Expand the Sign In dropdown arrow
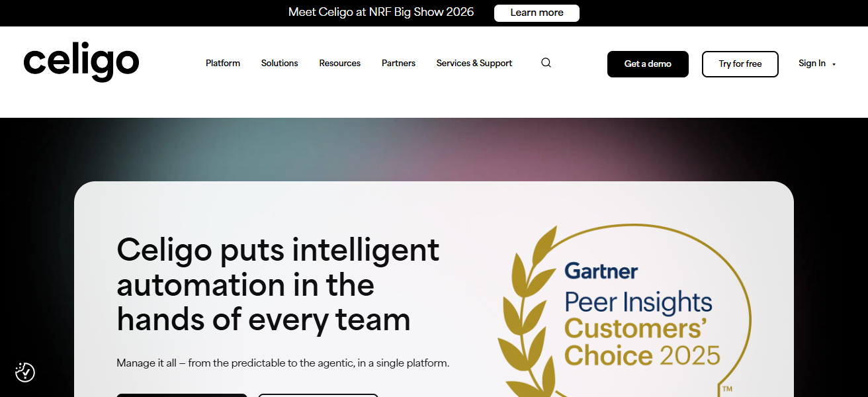The height and width of the screenshot is (397, 868). tap(834, 64)
